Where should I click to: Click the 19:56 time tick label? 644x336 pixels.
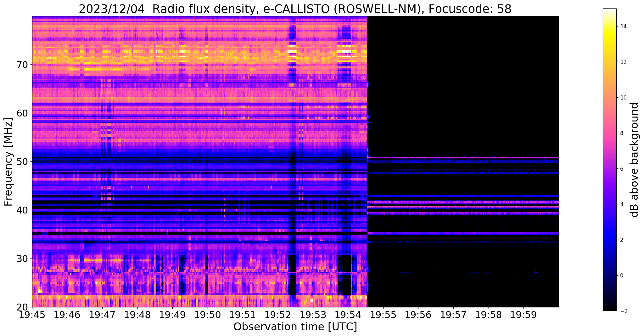pyautogui.click(x=418, y=315)
